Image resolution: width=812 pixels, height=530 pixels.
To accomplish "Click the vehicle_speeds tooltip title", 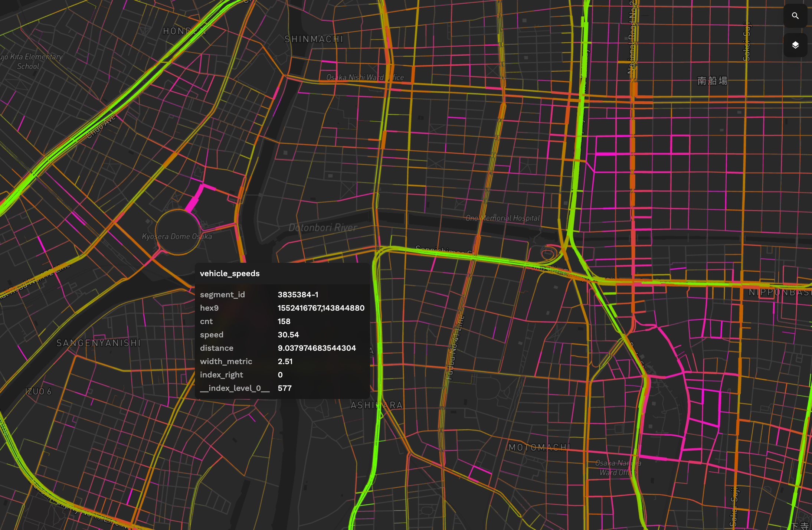I will click(x=230, y=274).
